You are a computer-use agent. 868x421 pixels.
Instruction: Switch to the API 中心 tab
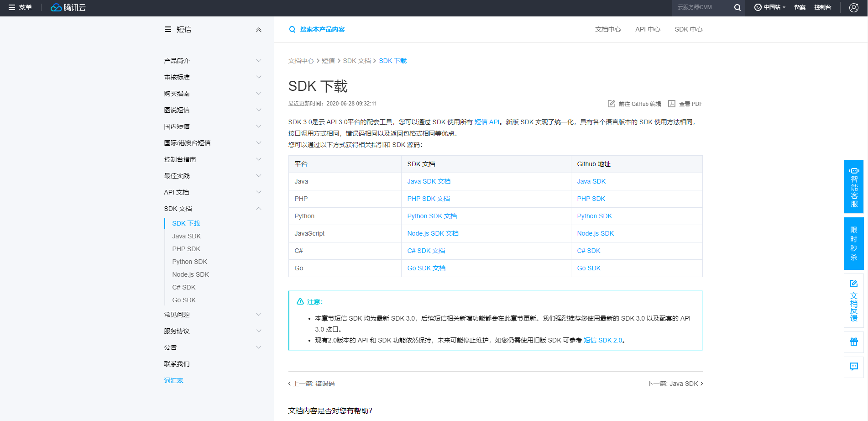coord(648,29)
